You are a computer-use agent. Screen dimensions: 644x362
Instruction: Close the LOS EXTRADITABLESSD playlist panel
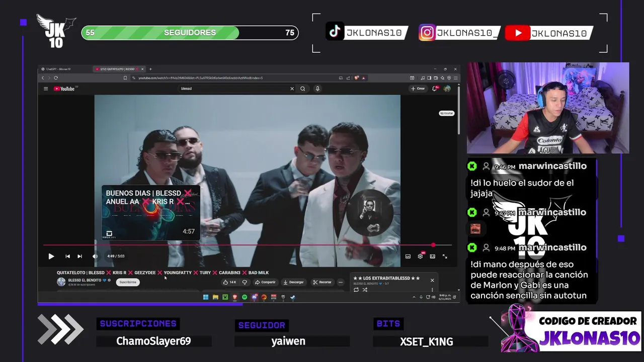coord(432,280)
